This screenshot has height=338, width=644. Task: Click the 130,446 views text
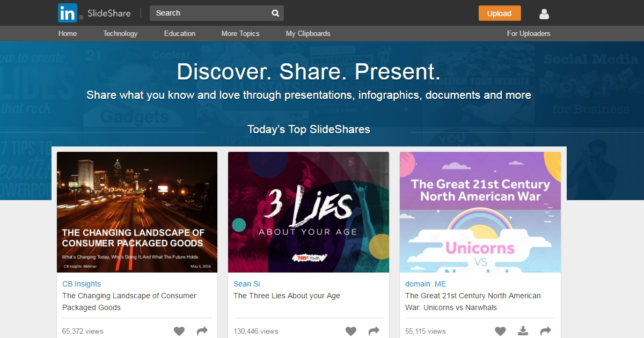(x=256, y=331)
